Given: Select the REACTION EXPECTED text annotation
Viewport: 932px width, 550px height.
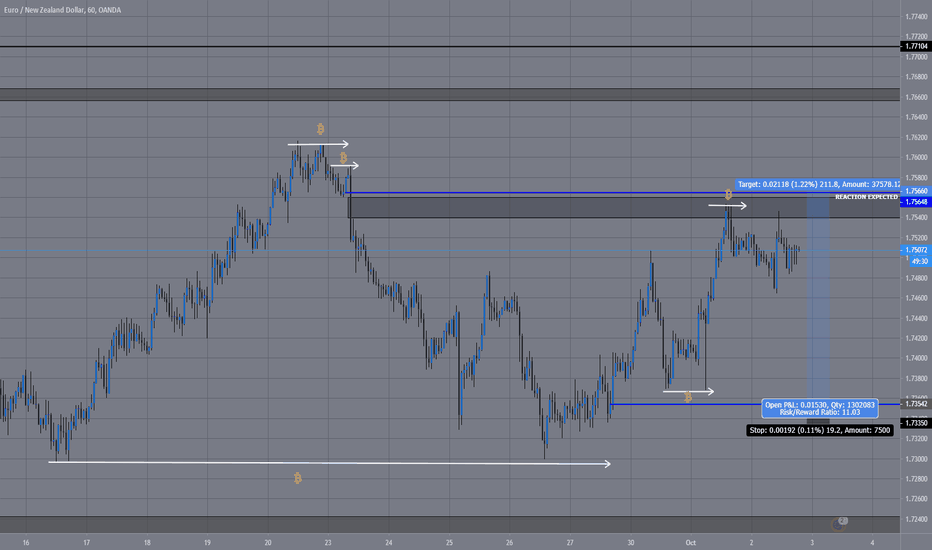Looking at the screenshot, I should [866, 197].
